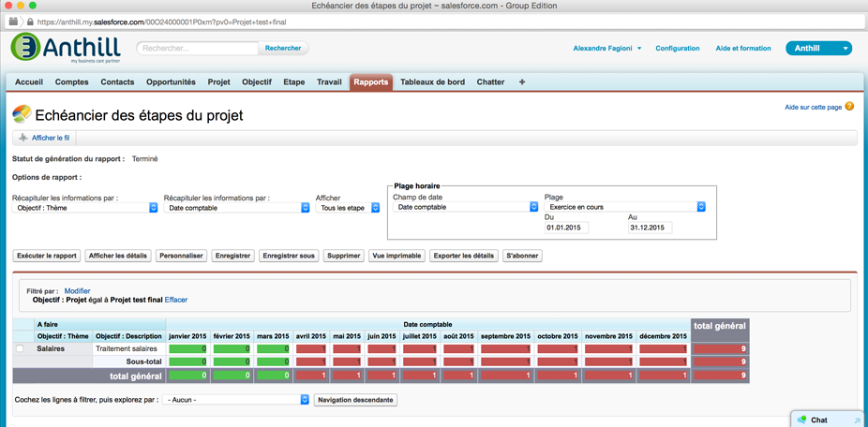Click the red avril 2015 bar in Salaires row
This screenshot has height=427, width=868.
click(x=311, y=349)
